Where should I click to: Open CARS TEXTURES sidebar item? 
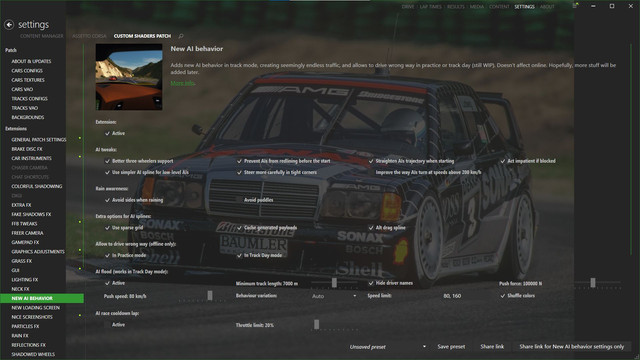[x=28, y=80]
